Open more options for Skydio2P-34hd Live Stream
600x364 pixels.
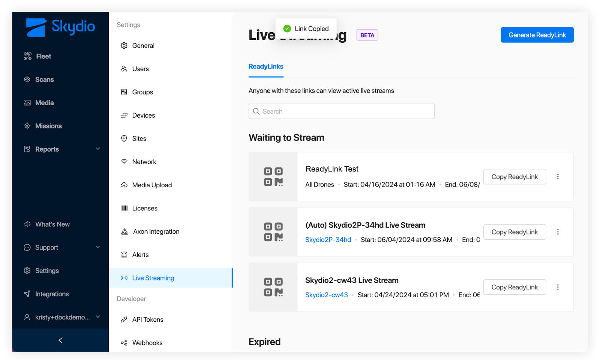pos(558,232)
